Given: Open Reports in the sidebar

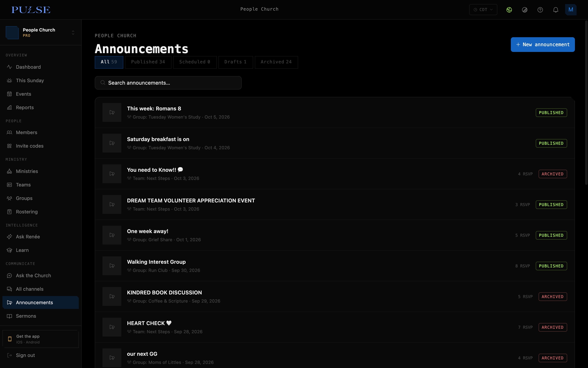Looking at the screenshot, I should point(41,107).
